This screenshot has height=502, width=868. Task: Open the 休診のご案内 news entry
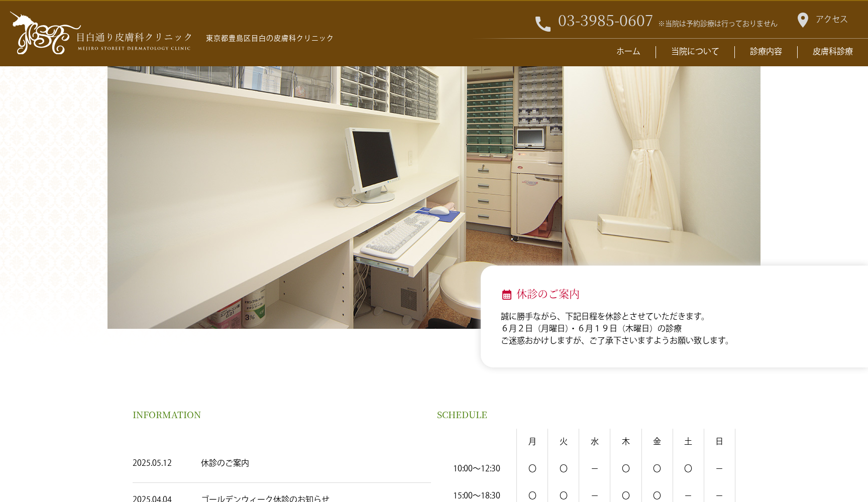pyautogui.click(x=225, y=463)
